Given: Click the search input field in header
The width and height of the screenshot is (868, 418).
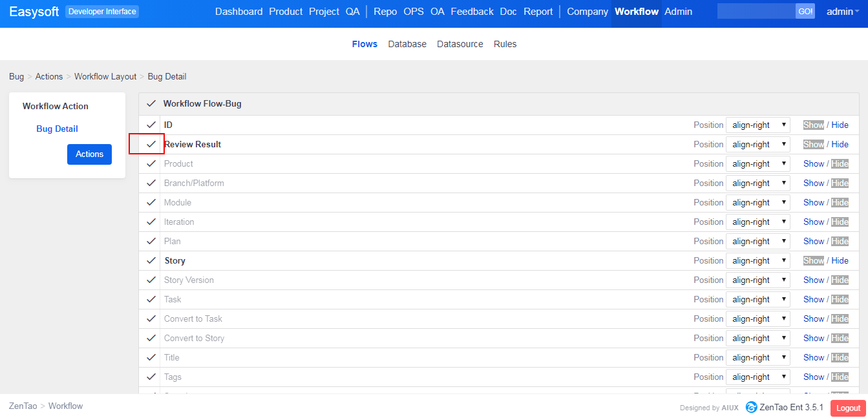Looking at the screenshot, I should pos(756,12).
